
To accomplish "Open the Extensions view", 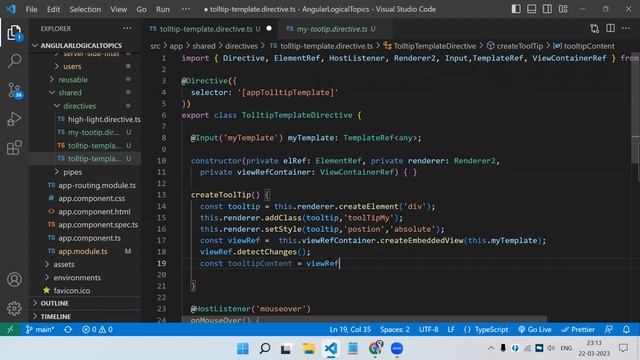I will 14,148.
